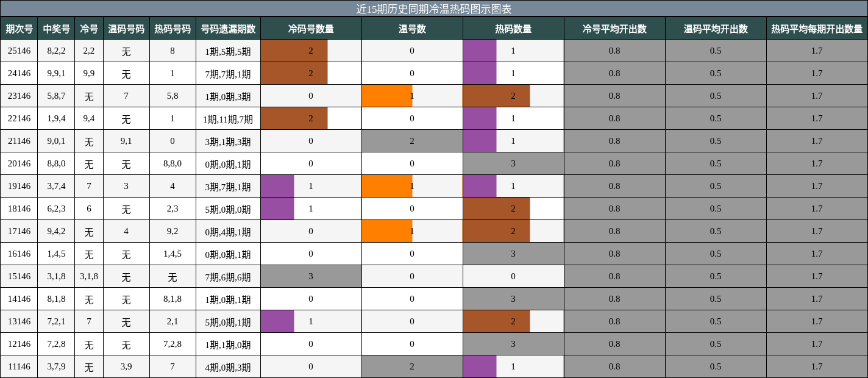Screen dimensions: 868x378
Task: Click warm numbers 3,9 in row 11146
Action: click(x=126, y=366)
